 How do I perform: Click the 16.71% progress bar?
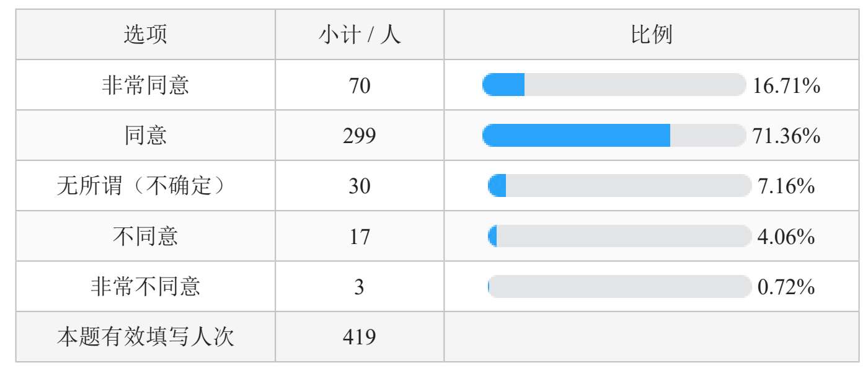click(614, 85)
